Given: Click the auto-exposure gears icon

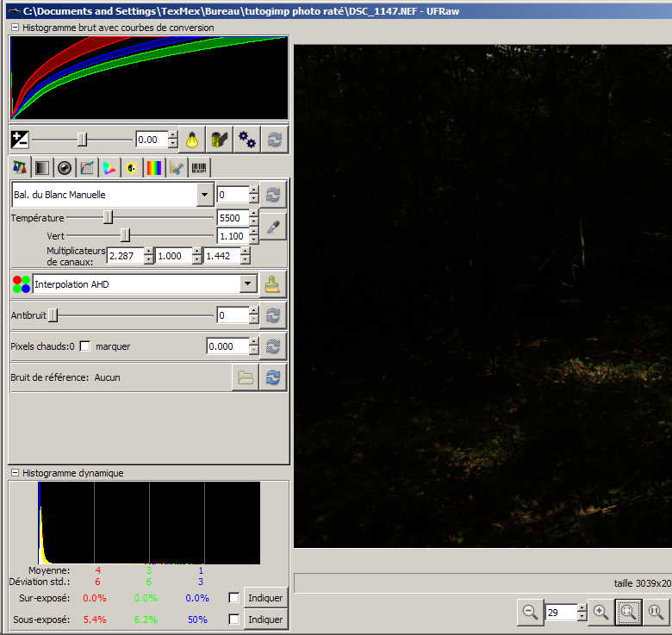Looking at the screenshot, I should pyautogui.click(x=247, y=140).
